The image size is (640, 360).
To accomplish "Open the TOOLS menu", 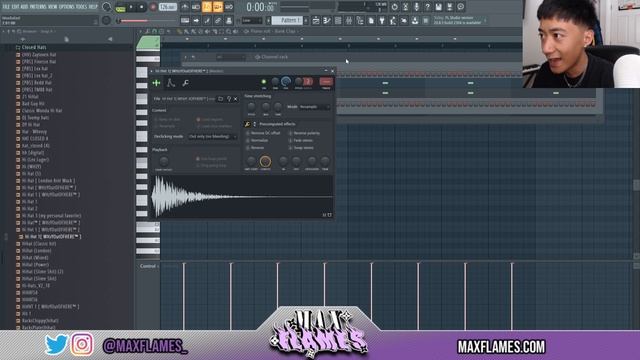I will click(x=81, y=7).
